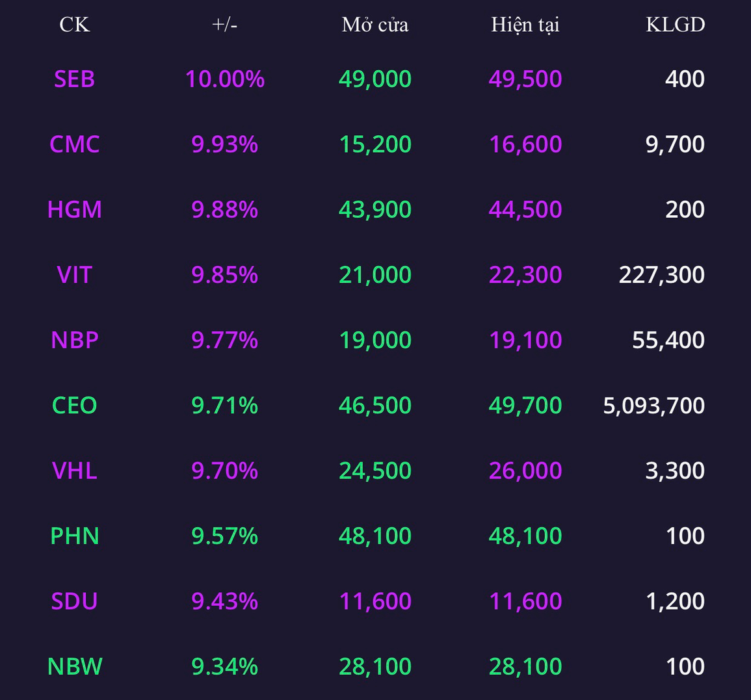Sort by the +/- column header
Screen dimensions: 751x700
pyautogui.click(x=224, y=25)
